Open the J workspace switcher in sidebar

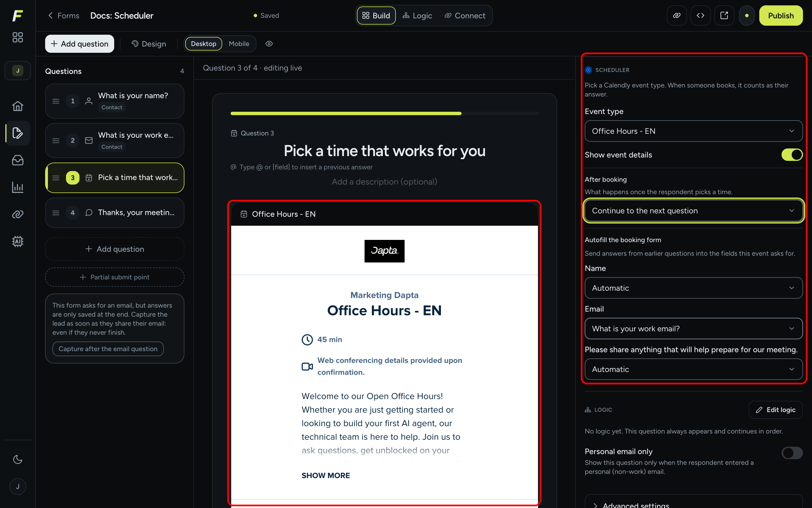pyautogui.click(x=17, y=71)
